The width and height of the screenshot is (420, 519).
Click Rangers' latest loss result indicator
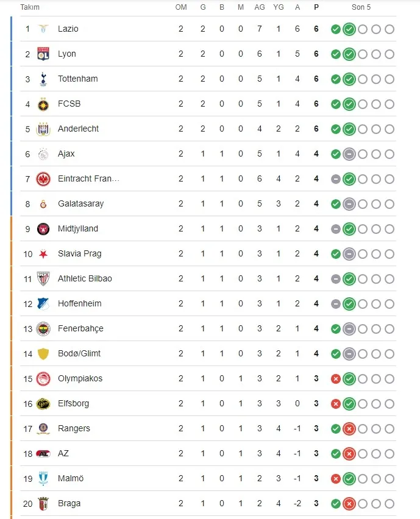tap(349, 429)
